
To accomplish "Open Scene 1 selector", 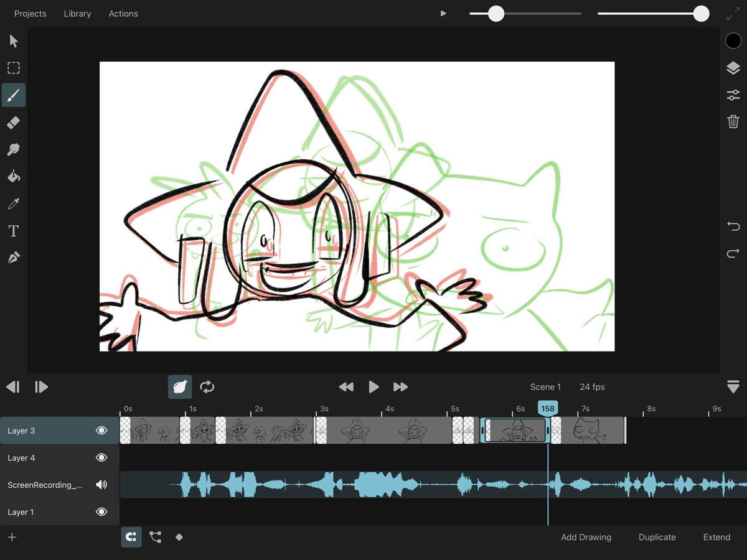I will (545, 387).
